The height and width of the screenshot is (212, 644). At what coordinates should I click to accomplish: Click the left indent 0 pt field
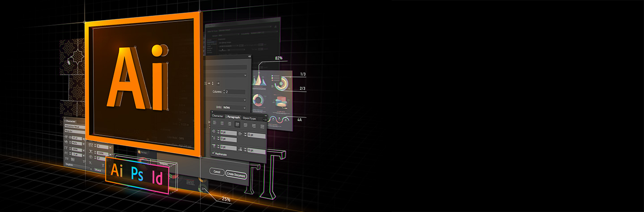(229, 133)
